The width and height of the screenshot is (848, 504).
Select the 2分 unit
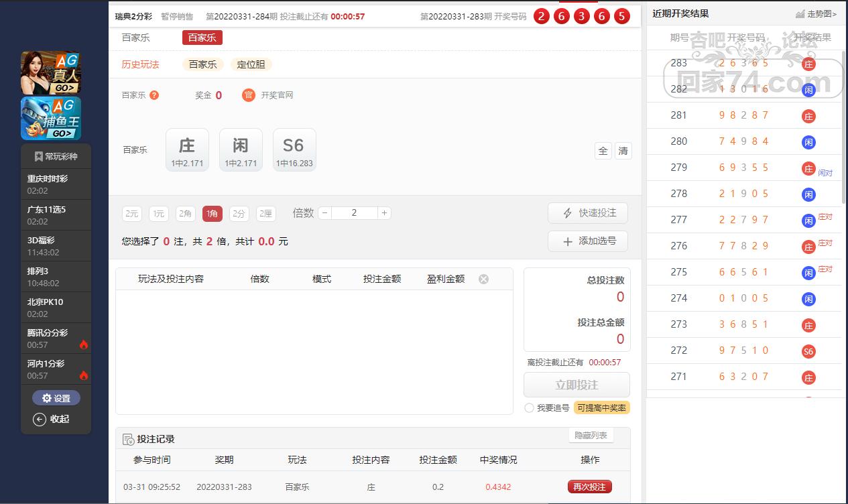[x=239, y=214]
